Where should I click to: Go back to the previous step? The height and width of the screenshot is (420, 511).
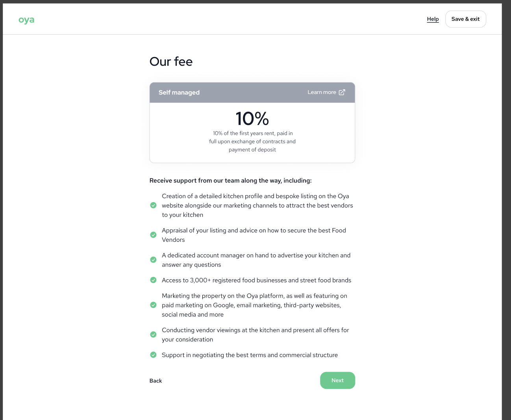[x=156, y=381]
